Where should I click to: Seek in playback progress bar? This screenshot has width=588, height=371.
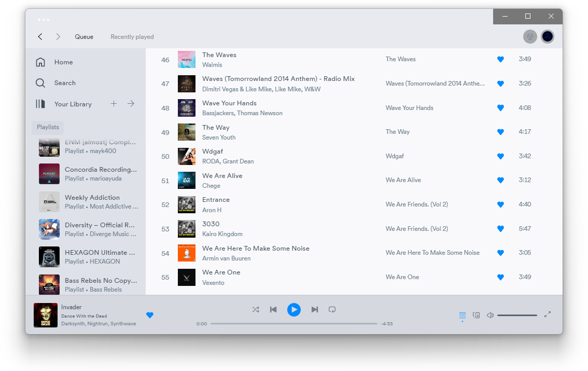click(x=293, y=323)
